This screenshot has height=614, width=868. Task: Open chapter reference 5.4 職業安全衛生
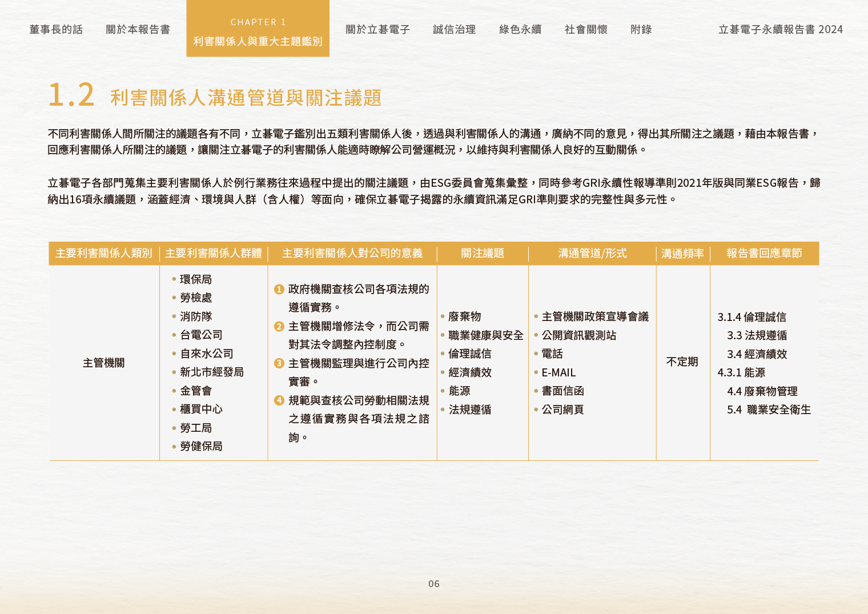pyautogui.click(x=769, y=410)
